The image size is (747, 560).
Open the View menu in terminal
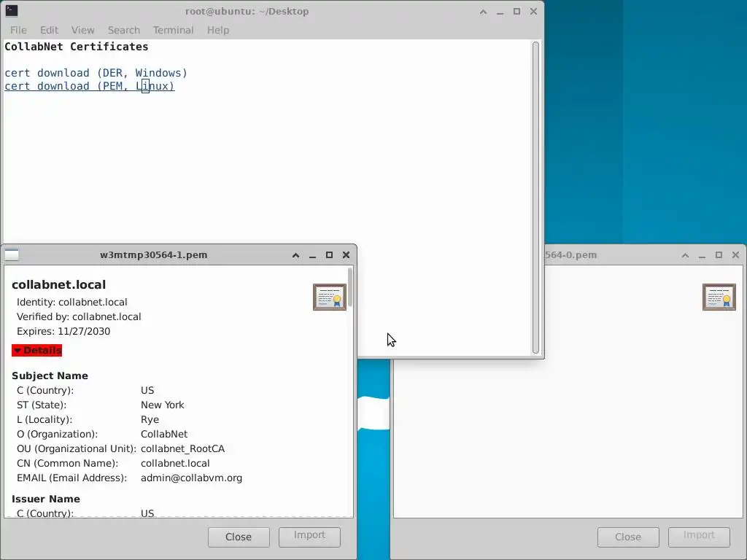point(82,30)
